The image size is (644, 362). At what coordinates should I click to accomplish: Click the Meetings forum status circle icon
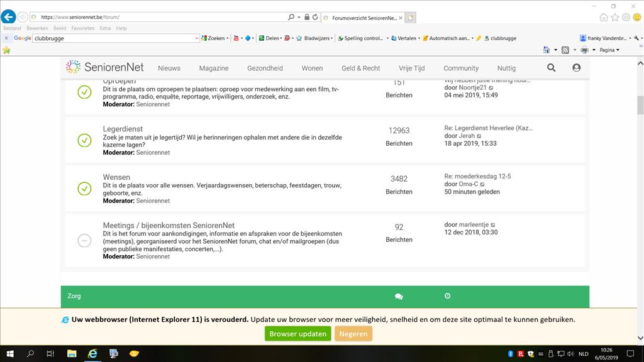click(x=84, y=240)
